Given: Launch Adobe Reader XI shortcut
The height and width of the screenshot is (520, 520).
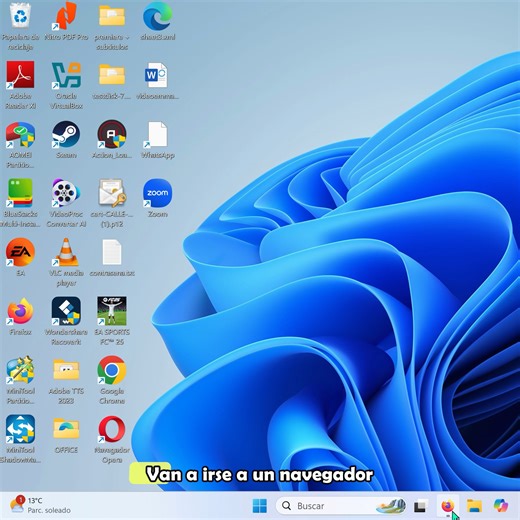Looking at the screenshot, I should point(20,75).
